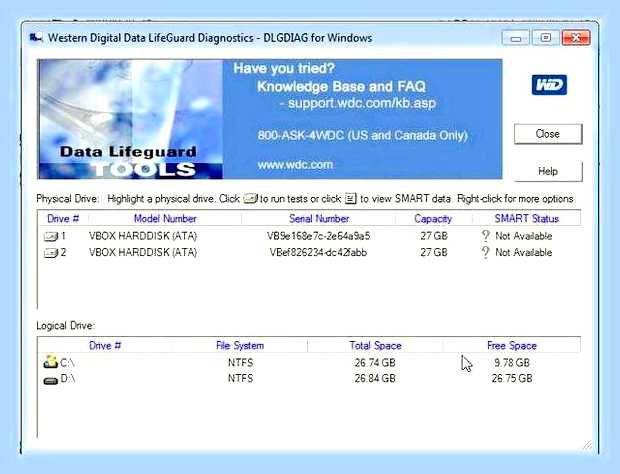Click the C:\ drive icon
This screenshot has width=620, height=474.
[x=50, y=362]
